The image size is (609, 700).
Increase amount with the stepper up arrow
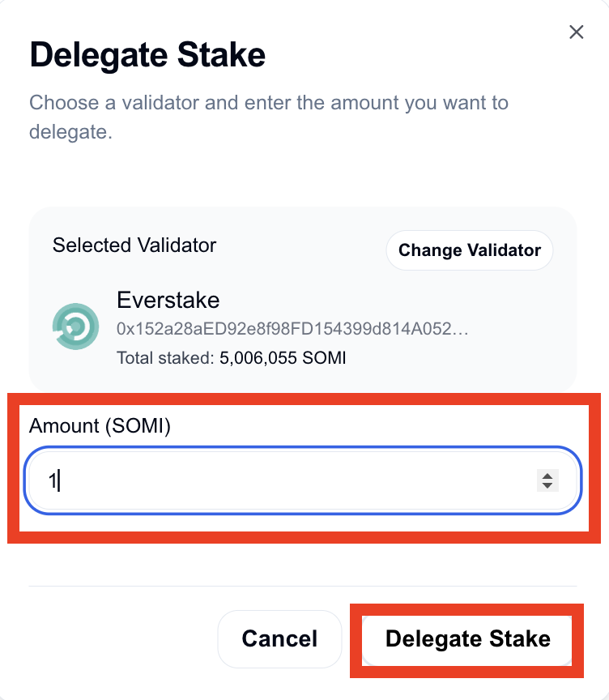pyautogui.click(x=547, y=476)
